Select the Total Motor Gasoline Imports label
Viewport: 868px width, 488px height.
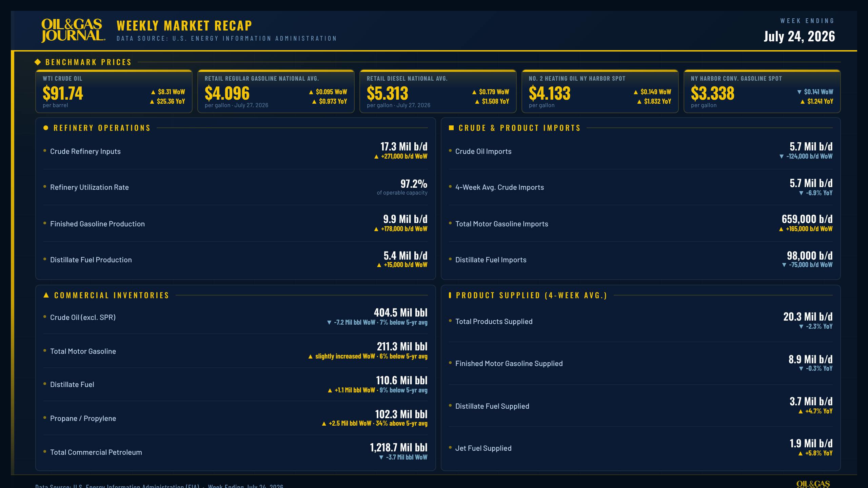(x=501, y=224)
